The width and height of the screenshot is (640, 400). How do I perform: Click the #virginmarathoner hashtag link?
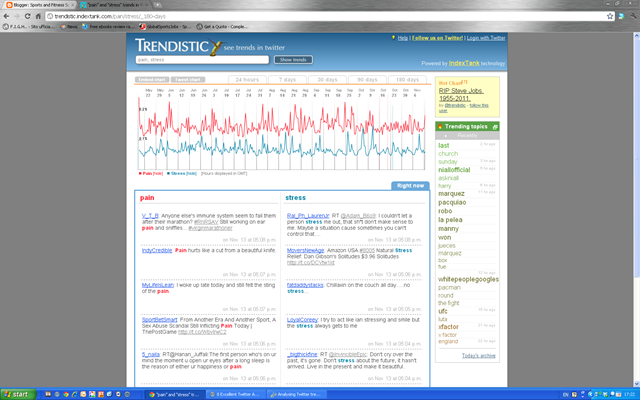[210, 228]
